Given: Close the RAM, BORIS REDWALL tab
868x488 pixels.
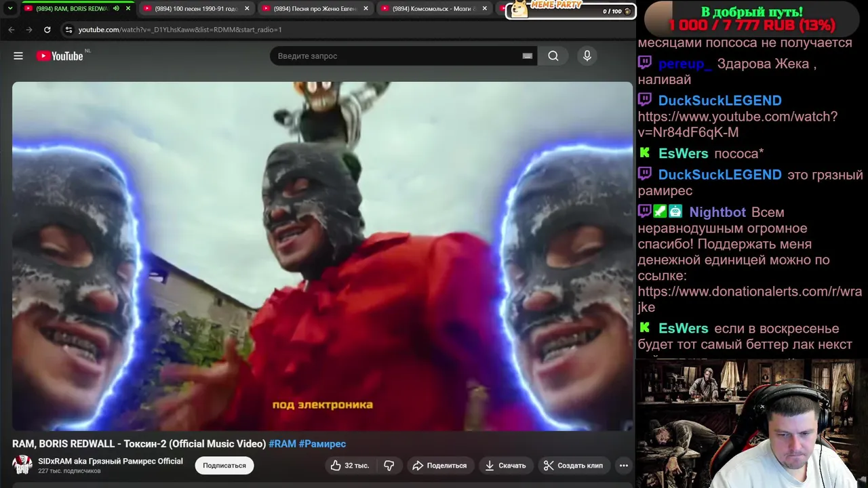Looking at the screenshot, I should [x=127, y=9].
